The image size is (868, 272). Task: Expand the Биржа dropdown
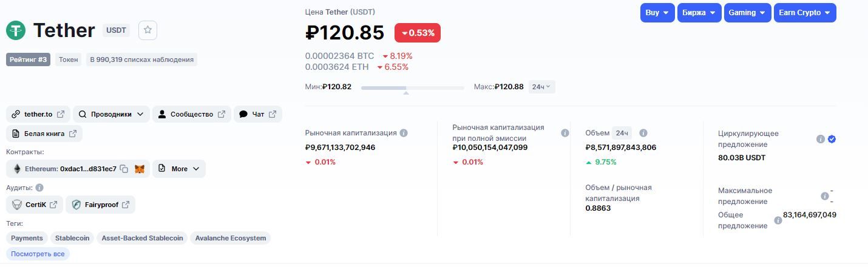pos(699,13)
